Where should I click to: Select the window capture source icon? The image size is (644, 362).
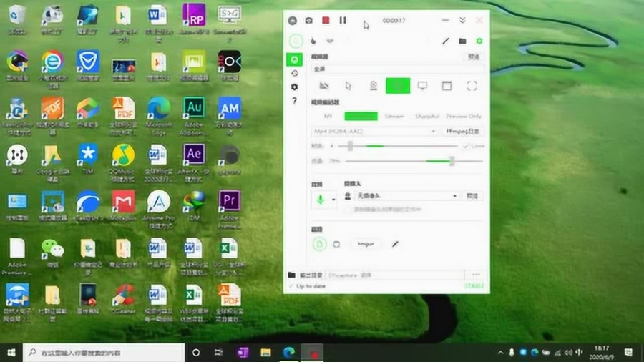(447, 86)
